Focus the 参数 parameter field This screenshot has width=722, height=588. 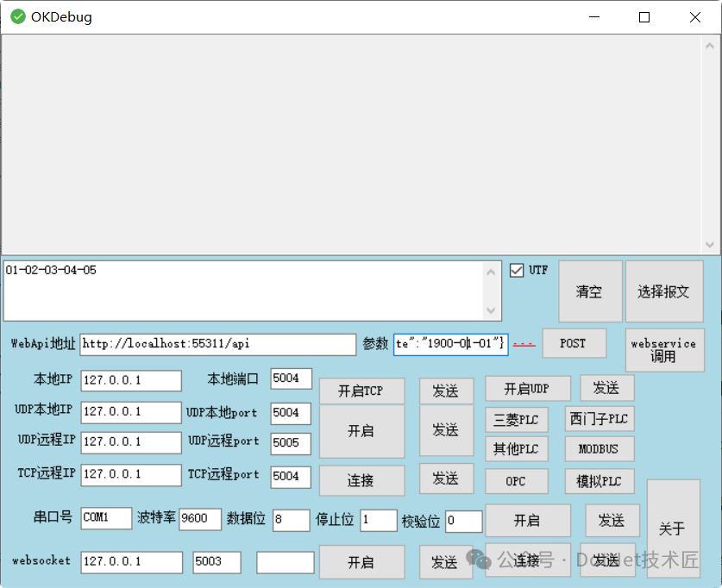[451, 344]
